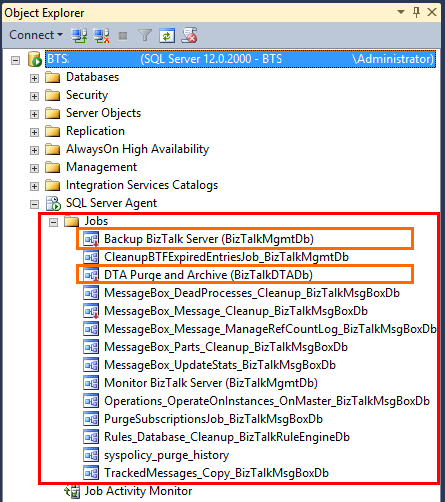
Task: Select MessageBox_Parts_Cleanup_BizTalkMsgBoxDb job
Action: pyautogui.click(x=226, y=347)
